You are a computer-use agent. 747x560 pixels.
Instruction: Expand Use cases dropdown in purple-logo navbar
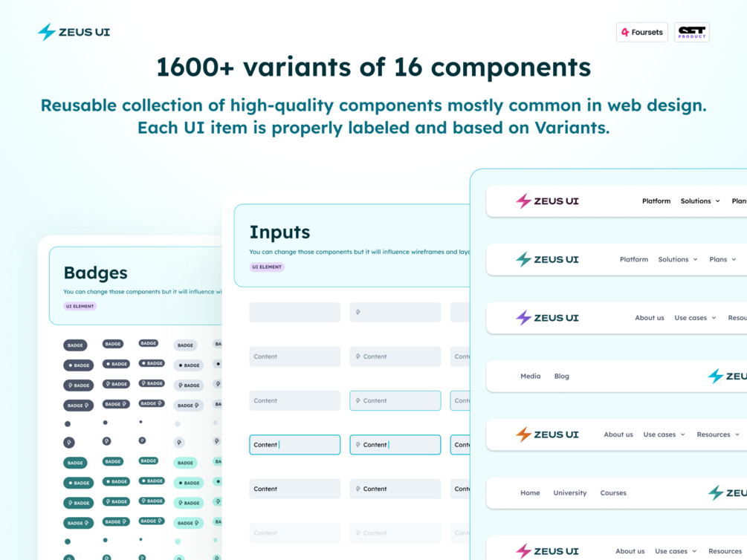[695, 318]
